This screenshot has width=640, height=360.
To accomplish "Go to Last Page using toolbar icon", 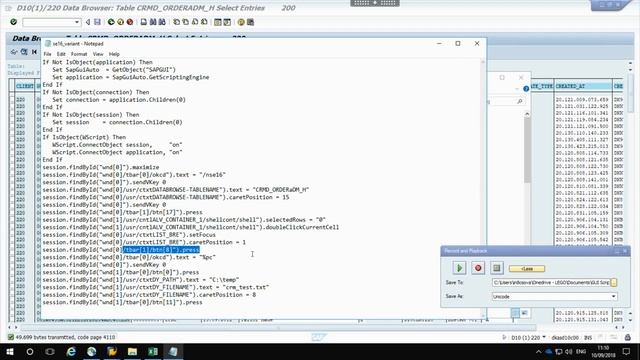I will tap(204, 22).
